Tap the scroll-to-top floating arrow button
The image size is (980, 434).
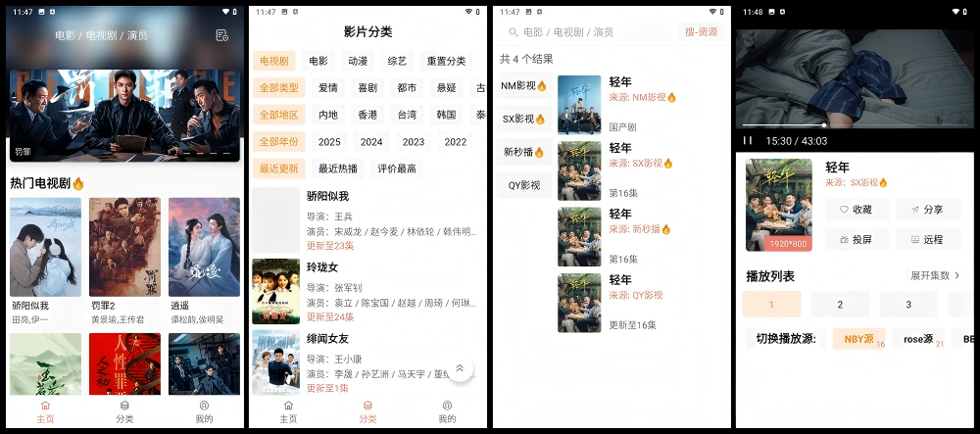click(460, 368)
